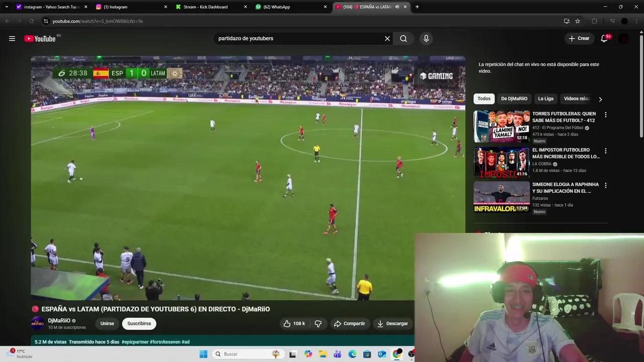
Task: View site information icon in address bar
Action: pos(46,21)
